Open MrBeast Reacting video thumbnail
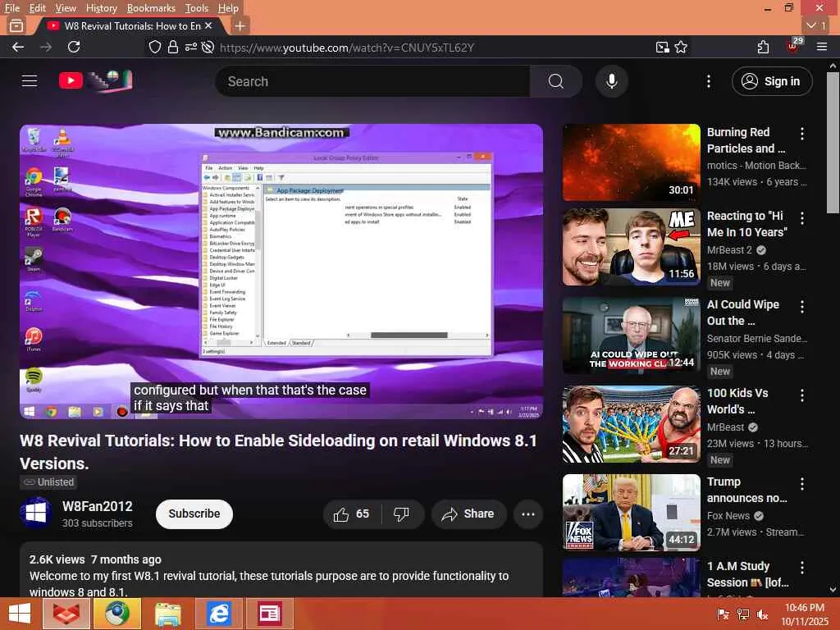Screen dimensions: 840x630 [631, 247]
